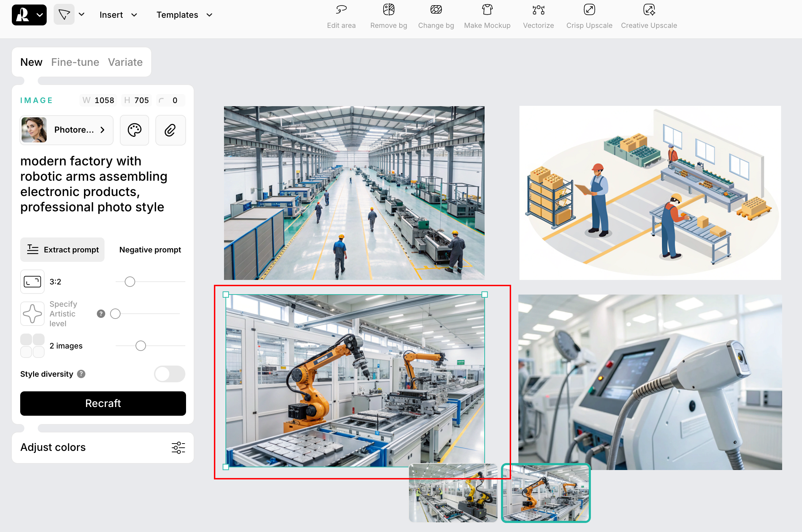Image resolution: width=802 pixels, height=532 pixels.
Task: Switch to the Variate tab
Action: [125, 62]
